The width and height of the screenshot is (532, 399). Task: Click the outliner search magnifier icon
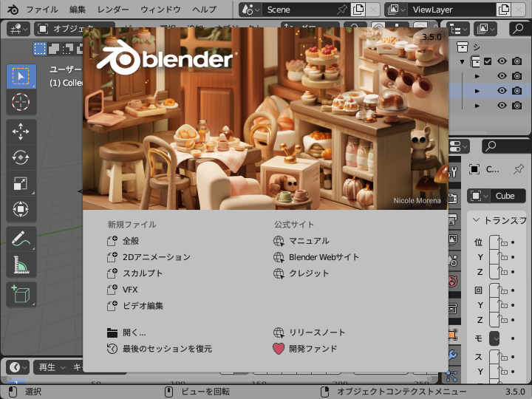point(518,29)
